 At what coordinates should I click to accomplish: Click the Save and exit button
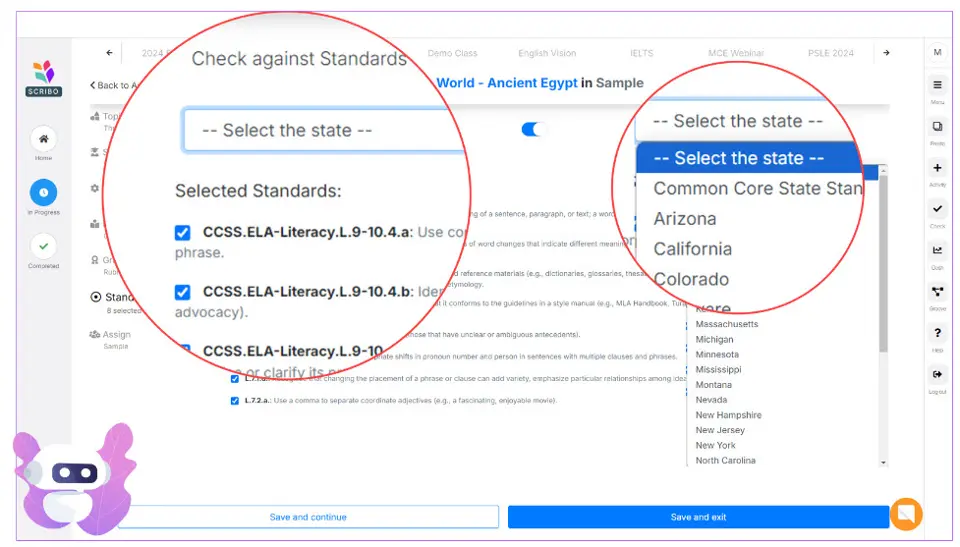click(x=698, y=517)
